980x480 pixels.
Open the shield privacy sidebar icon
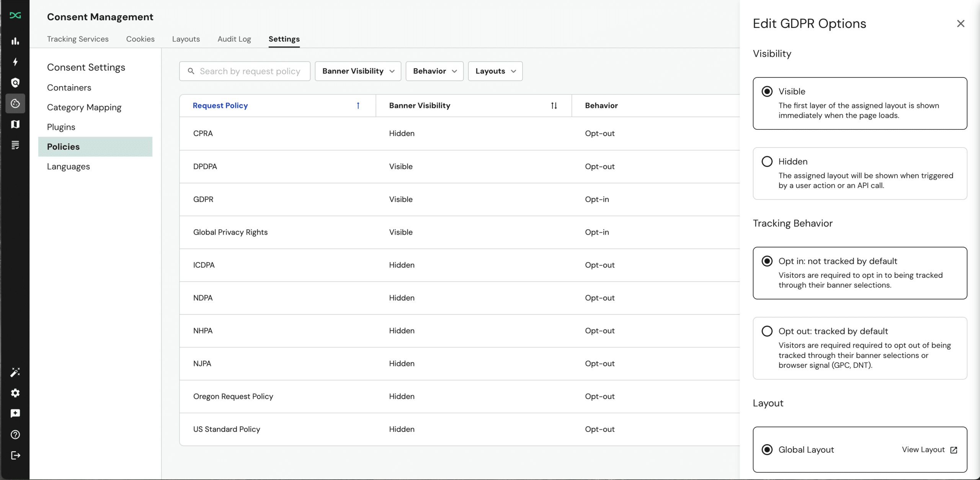pyautogui.click(x=15, y=83)
